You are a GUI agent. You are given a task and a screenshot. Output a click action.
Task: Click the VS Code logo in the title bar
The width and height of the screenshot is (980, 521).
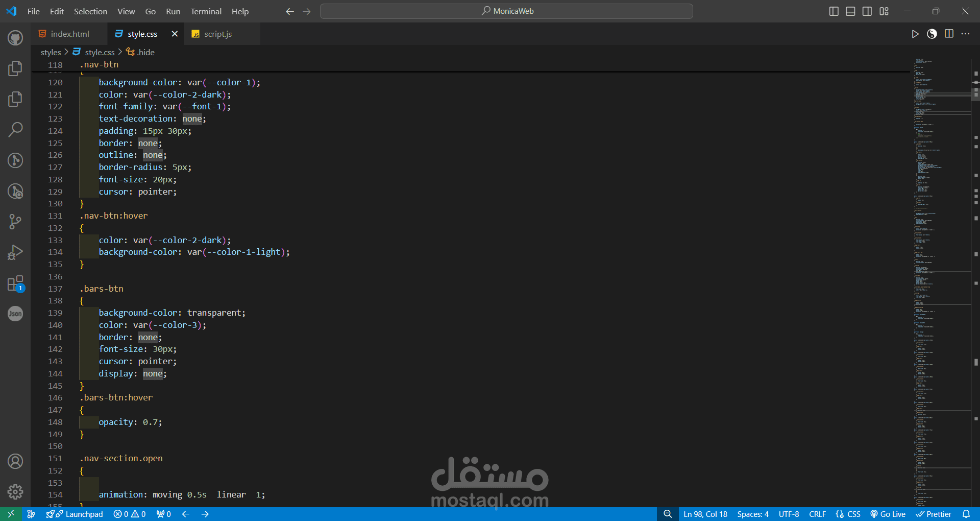[x=11, y=11]
